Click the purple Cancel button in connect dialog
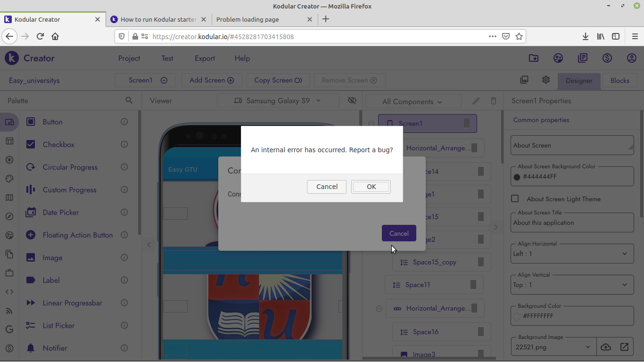 [x=399, y=233]
